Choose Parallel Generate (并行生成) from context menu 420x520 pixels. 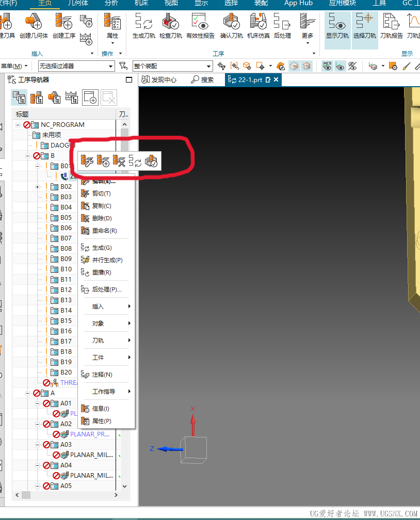[106, 260]
